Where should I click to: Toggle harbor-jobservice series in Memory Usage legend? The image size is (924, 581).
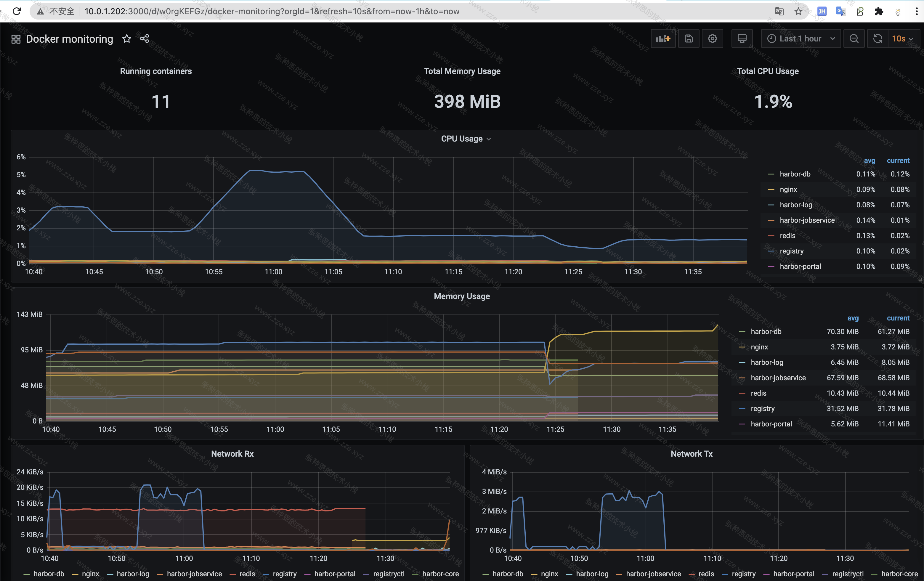point(778,378)
